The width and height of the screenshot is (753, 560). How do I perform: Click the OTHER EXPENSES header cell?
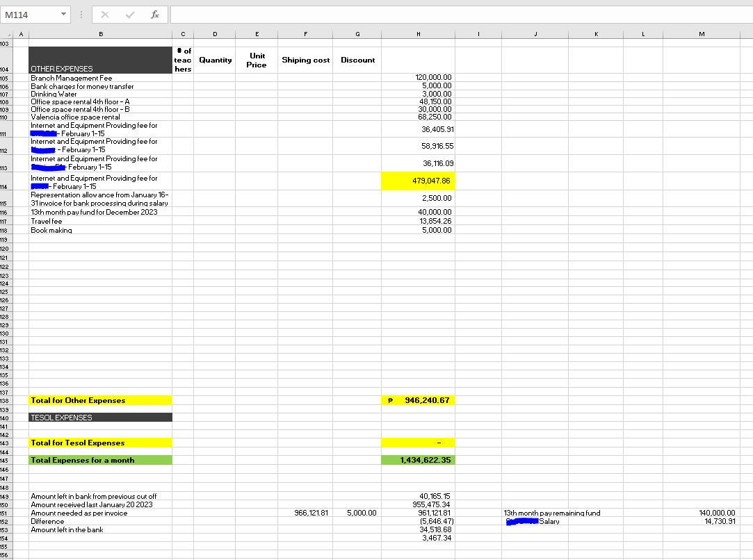(100, 60)
